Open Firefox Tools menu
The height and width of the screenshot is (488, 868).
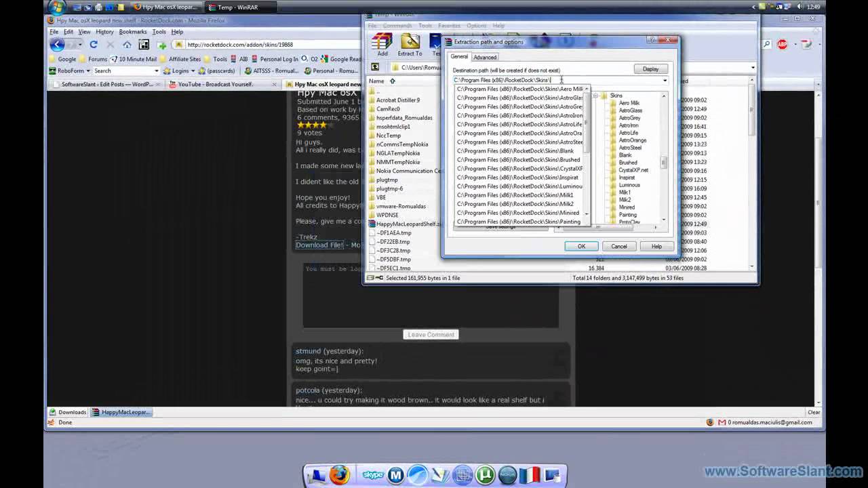click(159, 32)
